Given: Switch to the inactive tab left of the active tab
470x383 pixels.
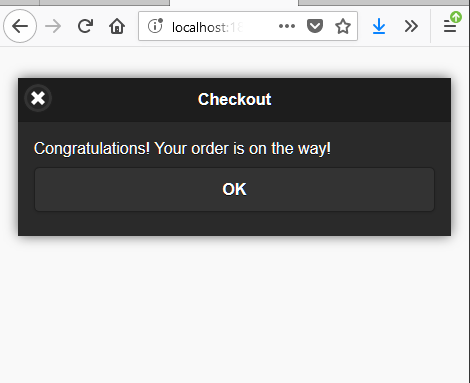Looking at the screenshot, I should pos(104,3).
